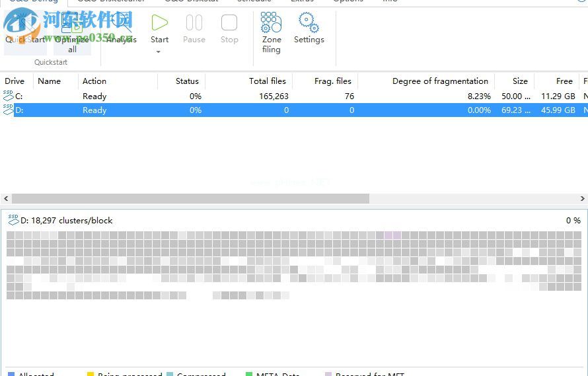Open Settings with the gears icon
Image resolution: width=588 pixels, height=376 pixels.
point(309,28)
